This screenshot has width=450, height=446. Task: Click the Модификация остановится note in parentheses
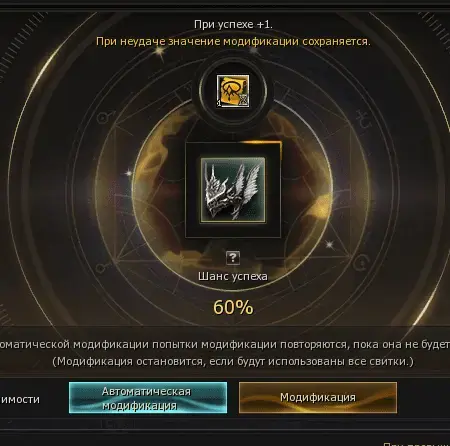[233, 362]
